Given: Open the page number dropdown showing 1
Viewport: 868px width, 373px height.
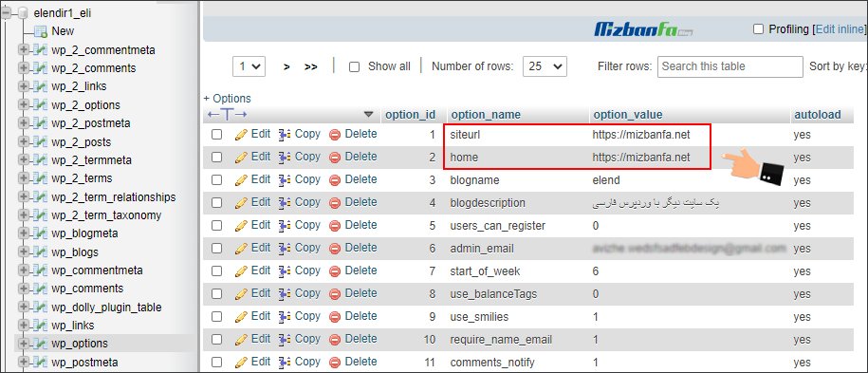Looking at the screenshot, I should pyautogui.click(x=249, y=66).
